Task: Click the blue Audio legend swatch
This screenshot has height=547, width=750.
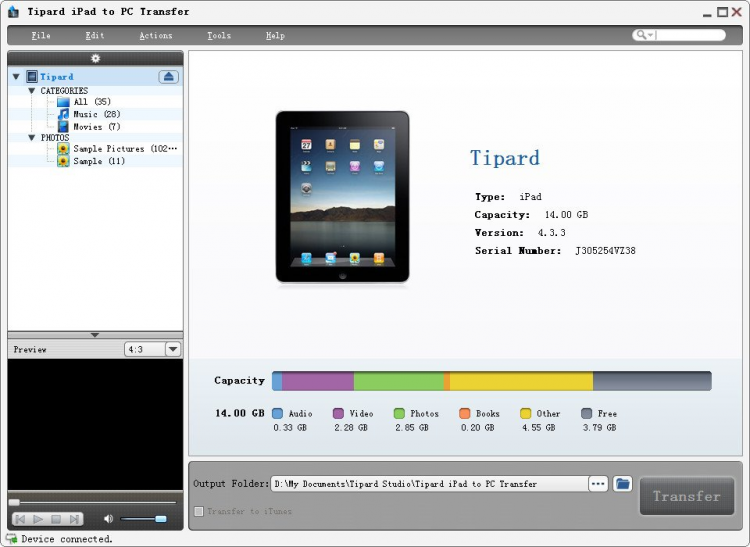Action: pyautogui.click(x=277, y=413)
